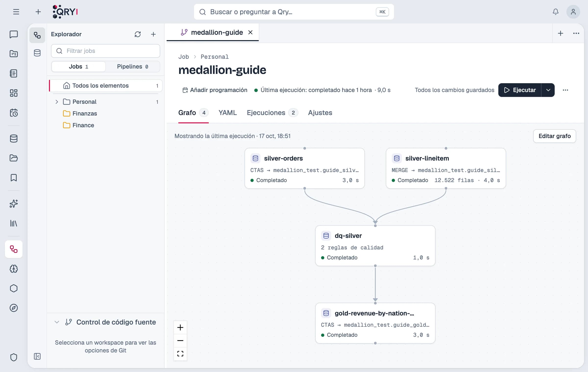The image size is (588, 372).
Task: Zoom out on the graph
Action: click(180, 340)
